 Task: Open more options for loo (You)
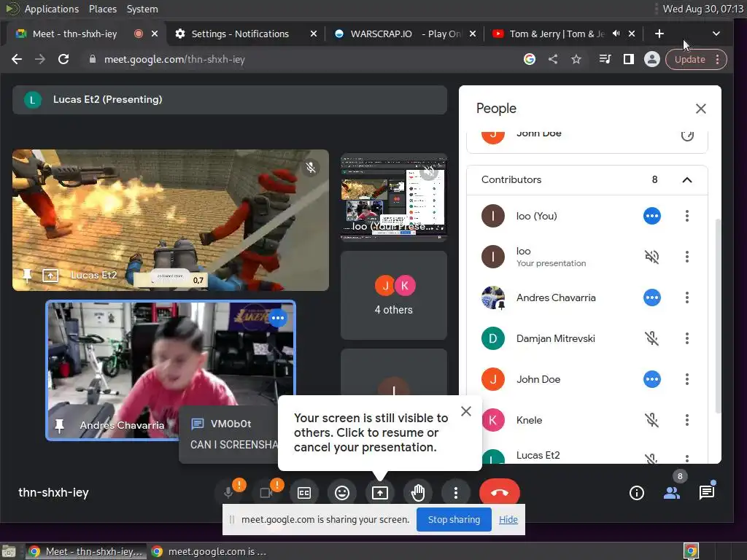(x=686, y=216)
